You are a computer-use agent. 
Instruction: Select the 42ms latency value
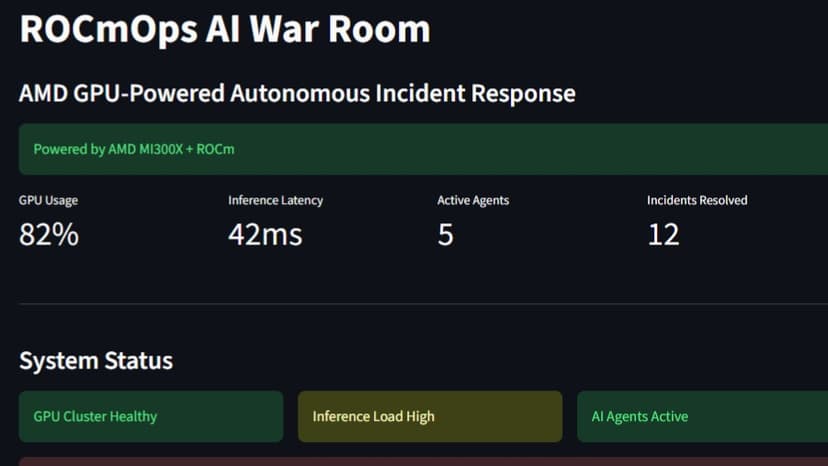tap(265, 234)
